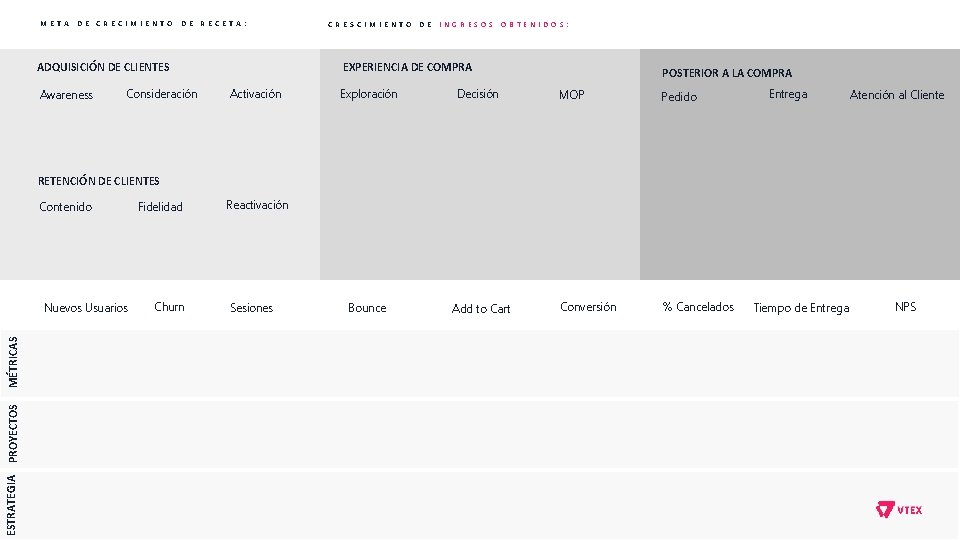Click the VTEX logo
Image resolution: width=960 pixels, height=540 pixels.
(899, 510)
